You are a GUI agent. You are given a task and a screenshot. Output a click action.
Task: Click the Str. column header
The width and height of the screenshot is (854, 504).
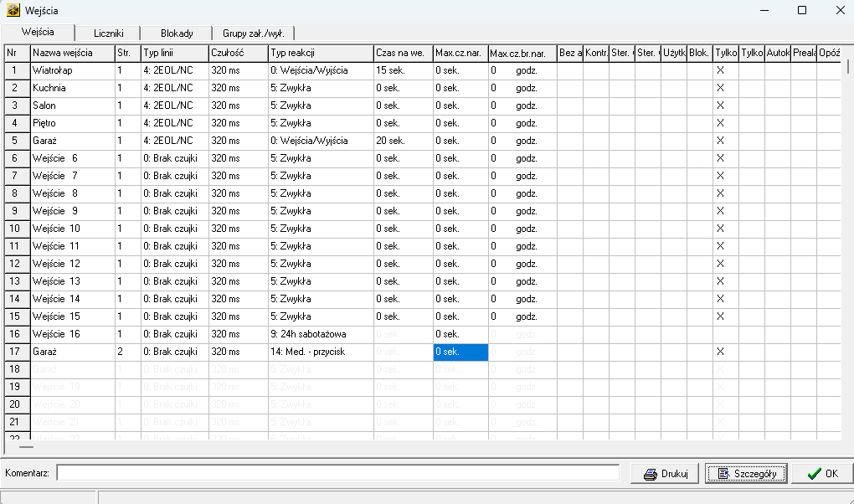[x=128, y=53]
